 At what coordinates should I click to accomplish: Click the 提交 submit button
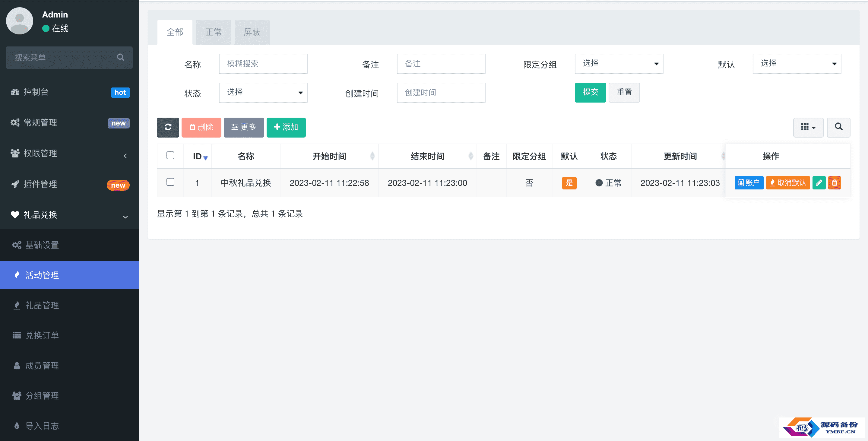[590, 92]
